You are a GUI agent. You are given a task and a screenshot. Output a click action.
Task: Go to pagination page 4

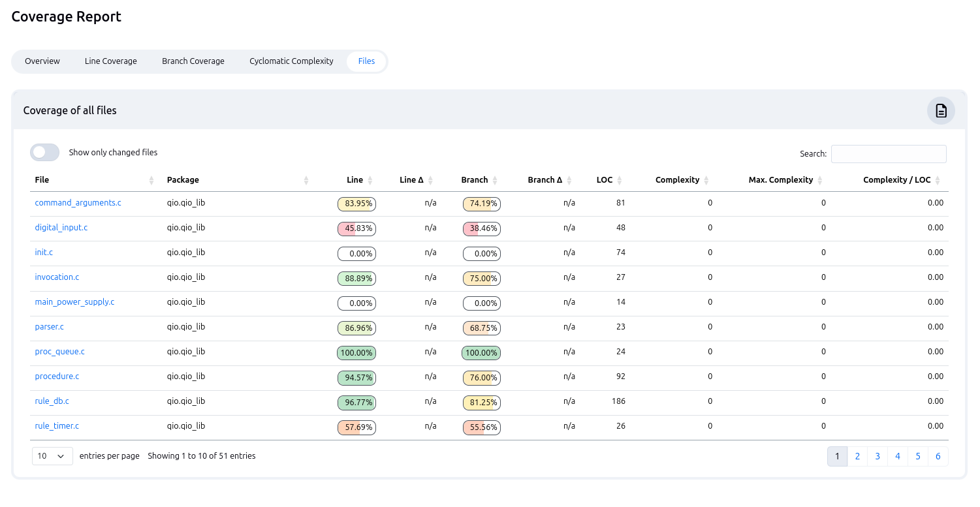coord(898,456)
